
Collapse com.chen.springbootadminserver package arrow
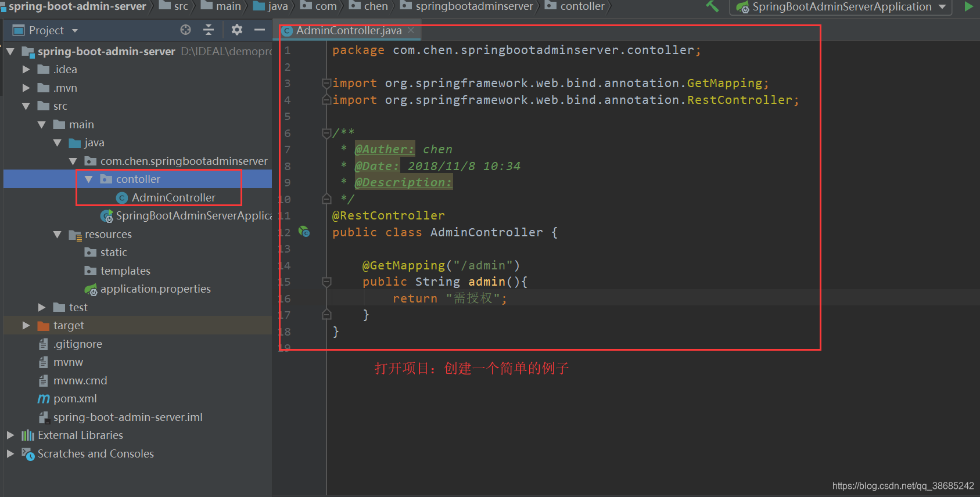point(73,161)
